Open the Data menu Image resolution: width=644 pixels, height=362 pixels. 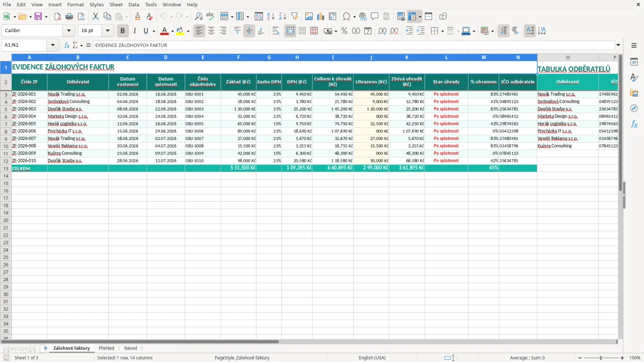coord(134,4)
